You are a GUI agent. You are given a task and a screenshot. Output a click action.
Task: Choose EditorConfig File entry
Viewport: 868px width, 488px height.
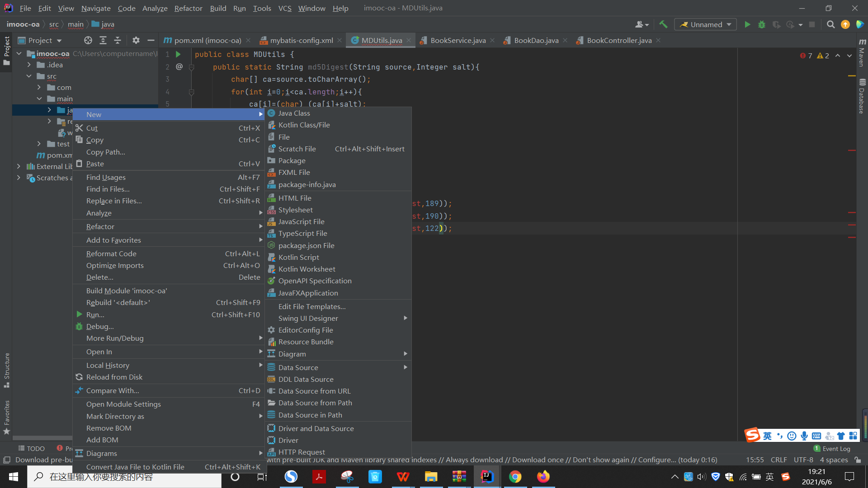pyautogui.click(x=338, y=330)
